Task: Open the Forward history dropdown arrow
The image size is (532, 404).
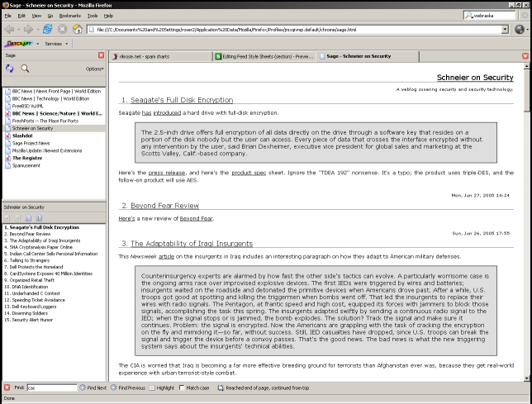Action: point(38,30)
